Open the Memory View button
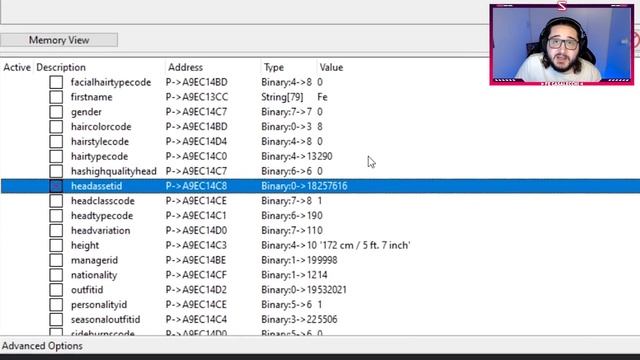This screenshot has height=360, width=640. [x=59, y=40]
